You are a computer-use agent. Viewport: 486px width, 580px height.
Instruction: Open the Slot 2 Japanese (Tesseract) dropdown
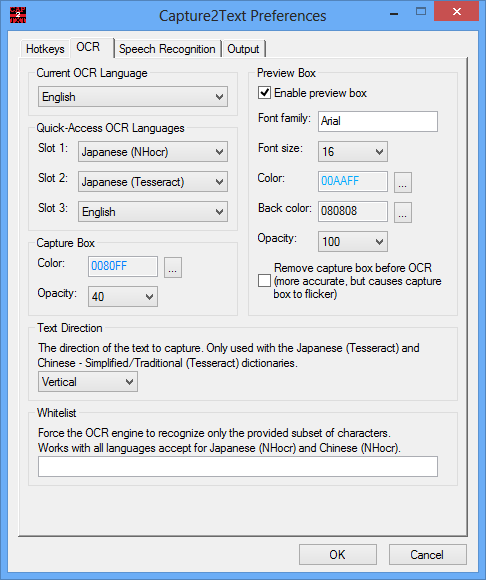tap(153, 182)
